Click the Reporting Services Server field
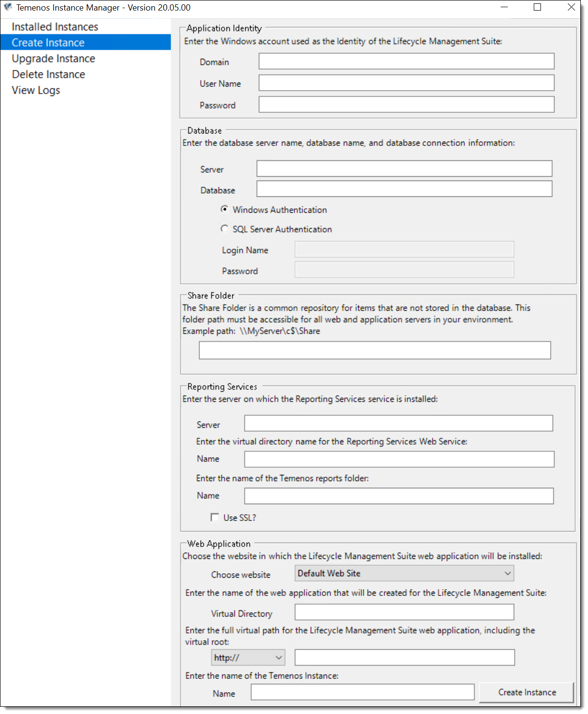The height and width of the screenshot is (714, 588). (x=398, y=424)
